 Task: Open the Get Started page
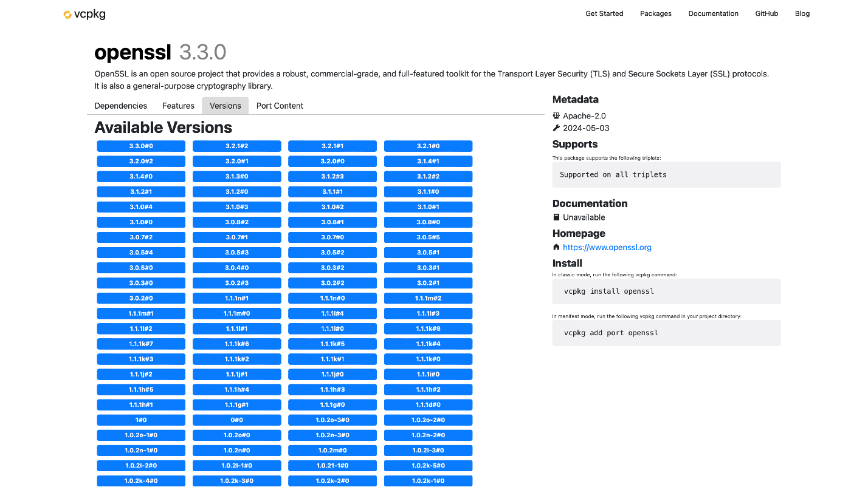pyautogui.click(x=604, y=13)
